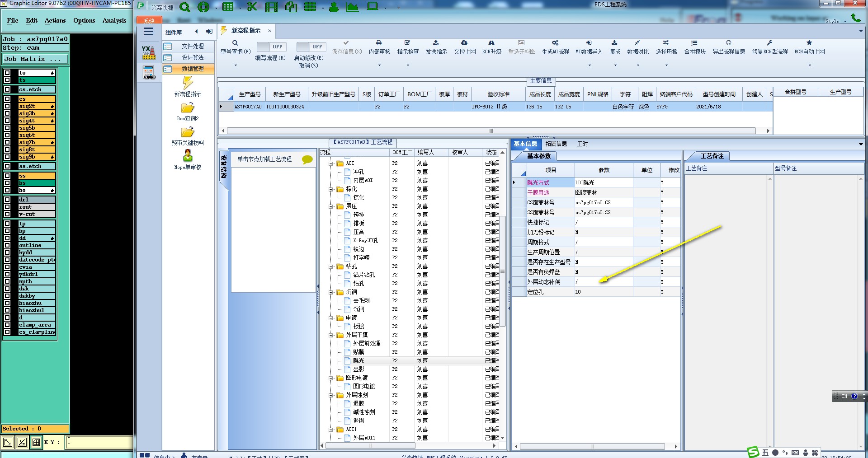This screenshot has width=868, height=458.
Task: Toggle the 编写流程(R) OFF switch
Action: coord(272,47)
